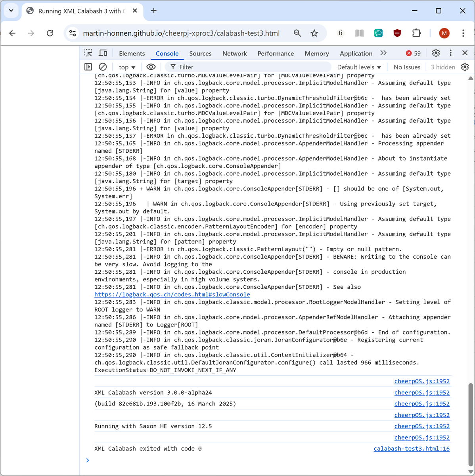This screenshot has height=476, width=475.
Task: Close the DevTools panel
Action: [x=465, y=53]
